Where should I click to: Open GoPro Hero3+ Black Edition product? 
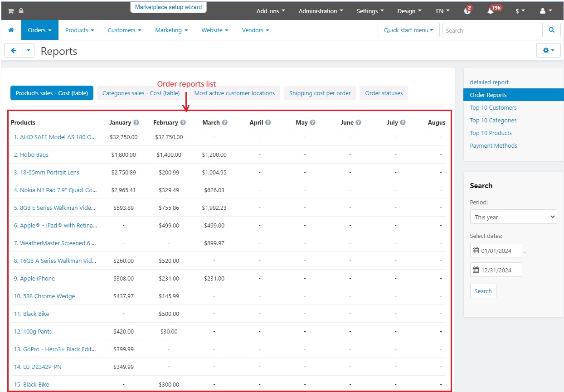[55, 349]
